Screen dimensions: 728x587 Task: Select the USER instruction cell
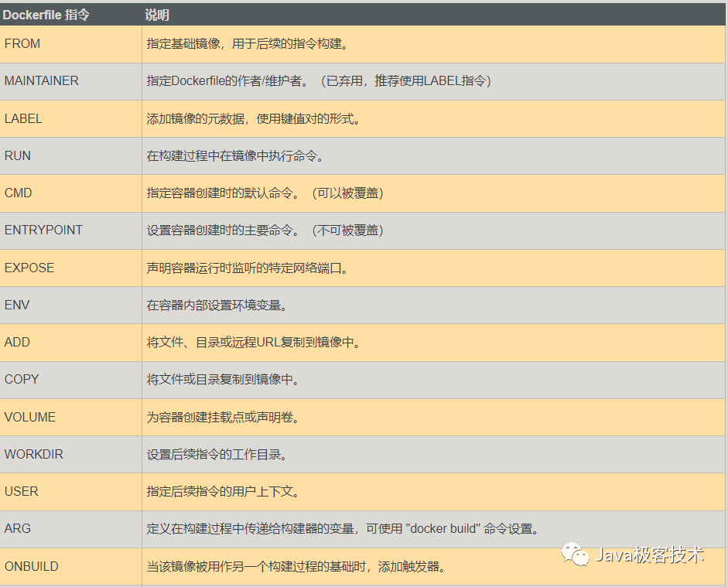point(70,492)
